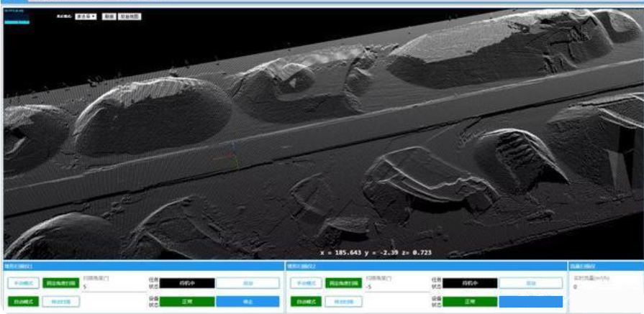Enable 自动模式 in the second scanner panel
The width and height of the screenshot is (644, 314).
click(305, 302)
